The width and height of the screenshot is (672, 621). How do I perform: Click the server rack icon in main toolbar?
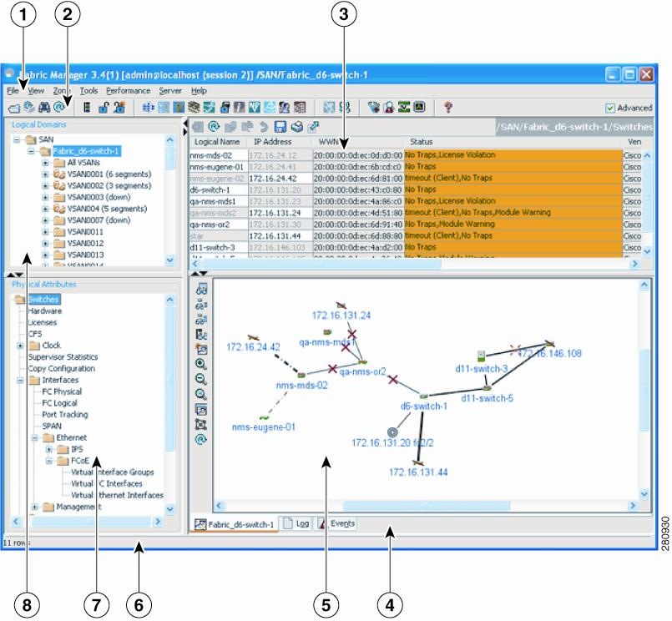[87, 107]
